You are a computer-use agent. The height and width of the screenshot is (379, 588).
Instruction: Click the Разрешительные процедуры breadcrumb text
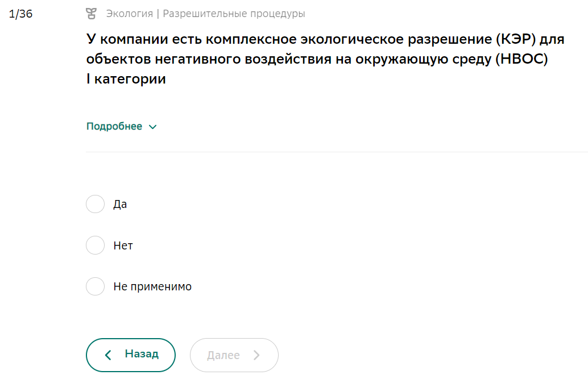tap(234, 14)
